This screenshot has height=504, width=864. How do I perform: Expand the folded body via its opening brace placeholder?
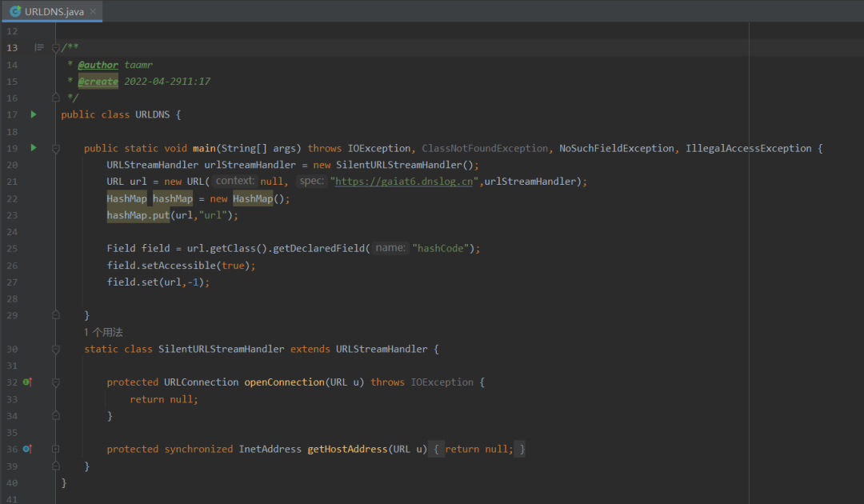tap(436, 449)
